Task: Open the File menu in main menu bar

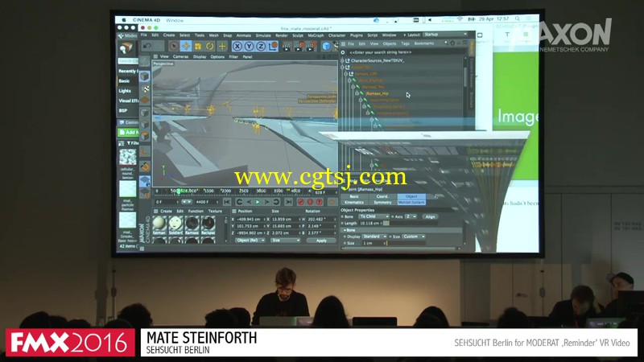Action: coord(144,35)
